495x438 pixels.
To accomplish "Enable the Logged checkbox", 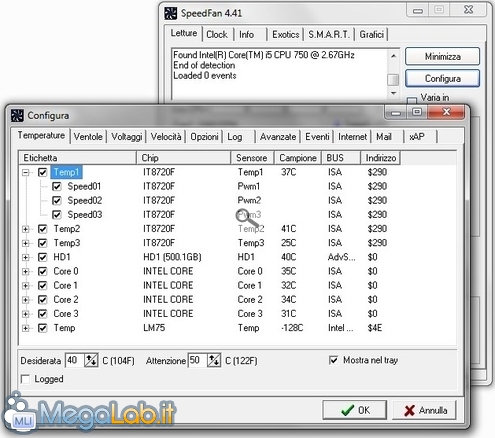I will (x=25, y=379).
